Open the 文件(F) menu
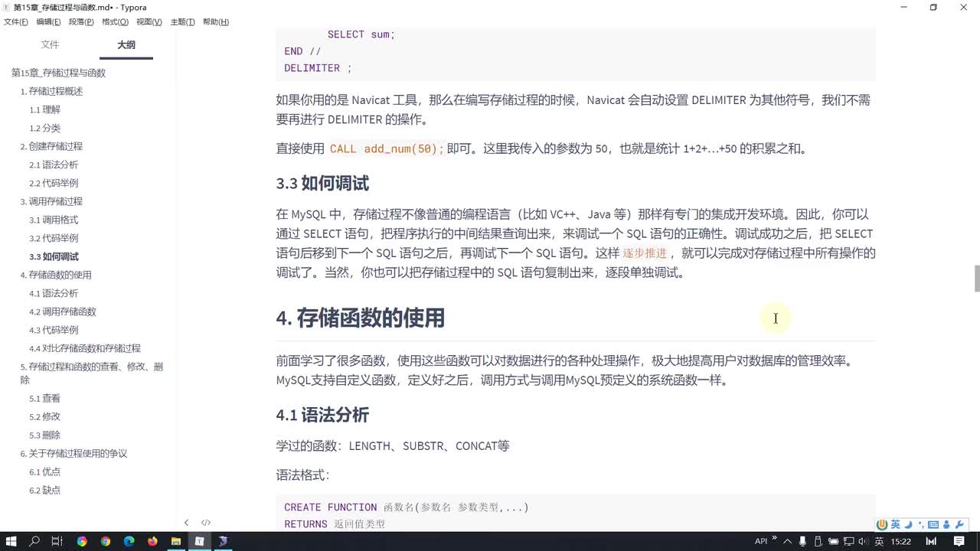The height and width of the screenshot is (551, 980). 16,21
